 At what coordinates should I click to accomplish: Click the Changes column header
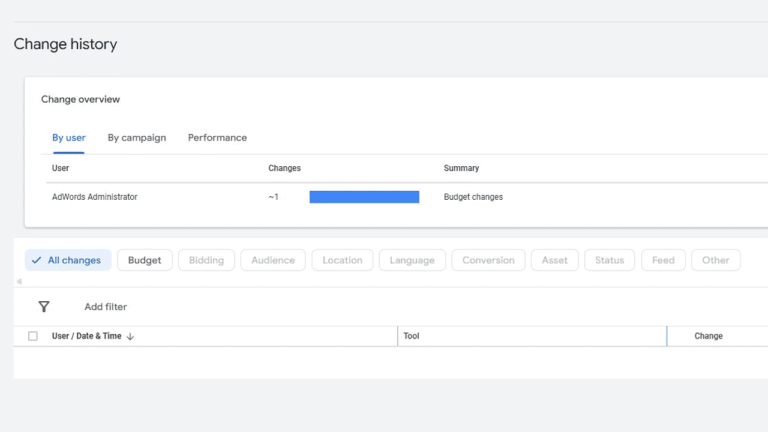coord(285,168)
